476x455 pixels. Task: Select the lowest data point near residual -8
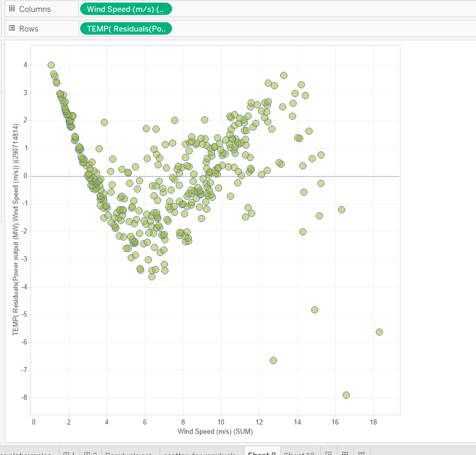[346, 395]
